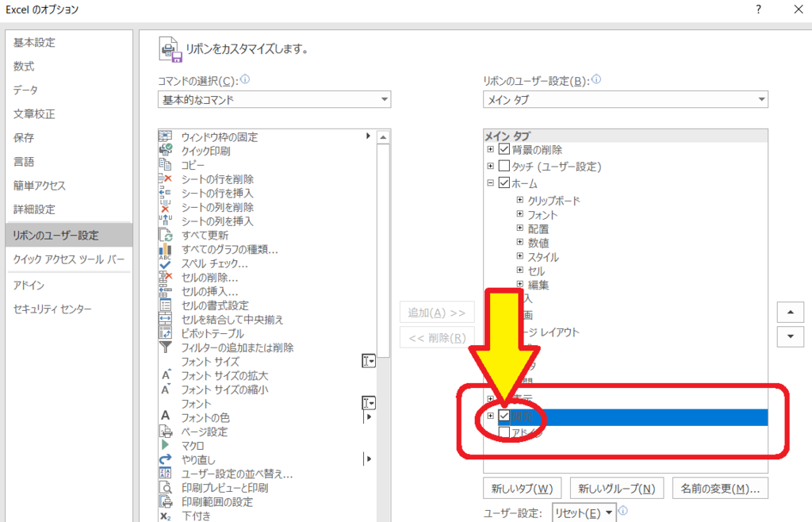Click the 印刷範囲の設定 icon
812x522 pixels.
[165, 501]
